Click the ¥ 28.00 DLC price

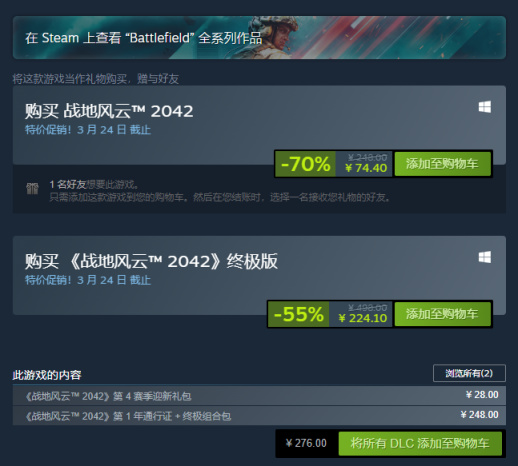click(482, 395)
